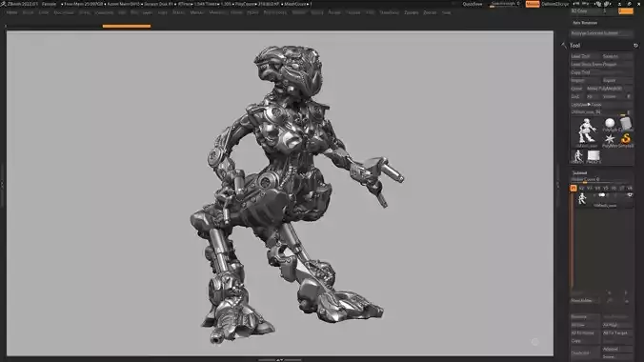Screen dimensions: 644x362
Task: Activate the V5 visibility set
Action: pyautogui.click(x=605, y=189)
